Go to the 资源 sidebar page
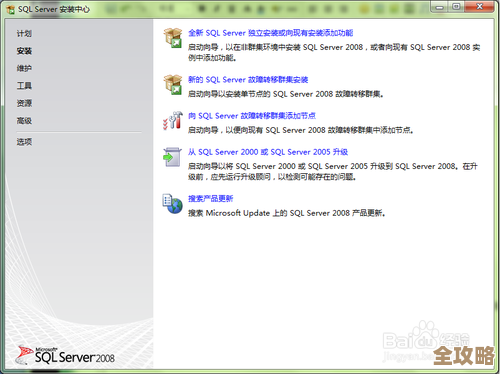The width and height of the screenshot is (500, 374). click(x=24, y=103)
